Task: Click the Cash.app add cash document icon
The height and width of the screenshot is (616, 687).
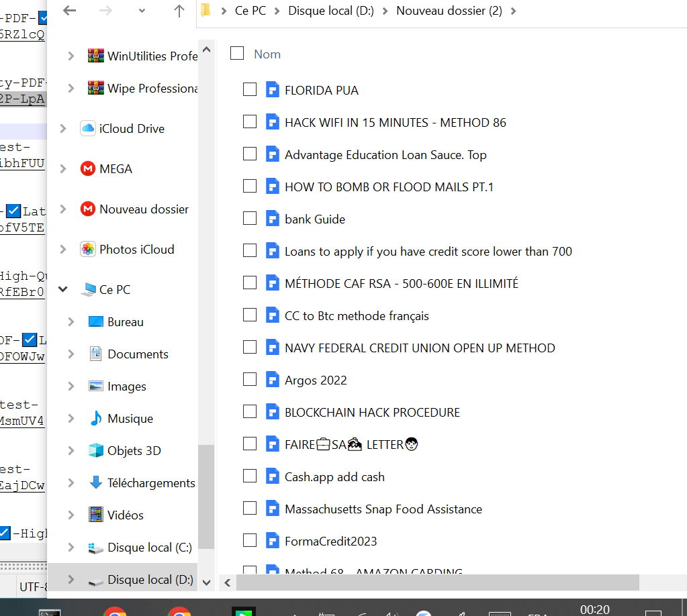Action: point(273,476)
